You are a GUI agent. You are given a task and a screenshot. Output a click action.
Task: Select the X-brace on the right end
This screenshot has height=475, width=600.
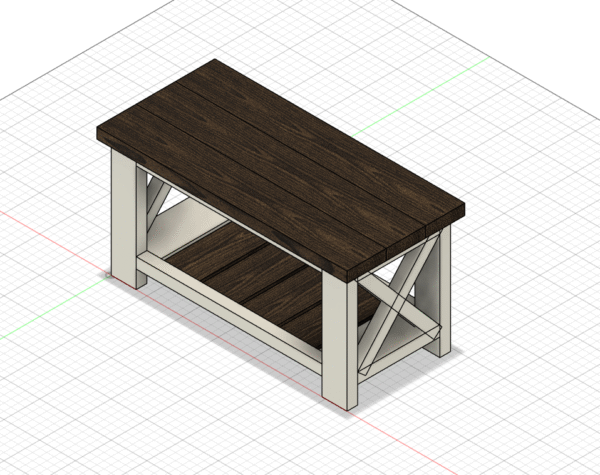coord(398,302)
